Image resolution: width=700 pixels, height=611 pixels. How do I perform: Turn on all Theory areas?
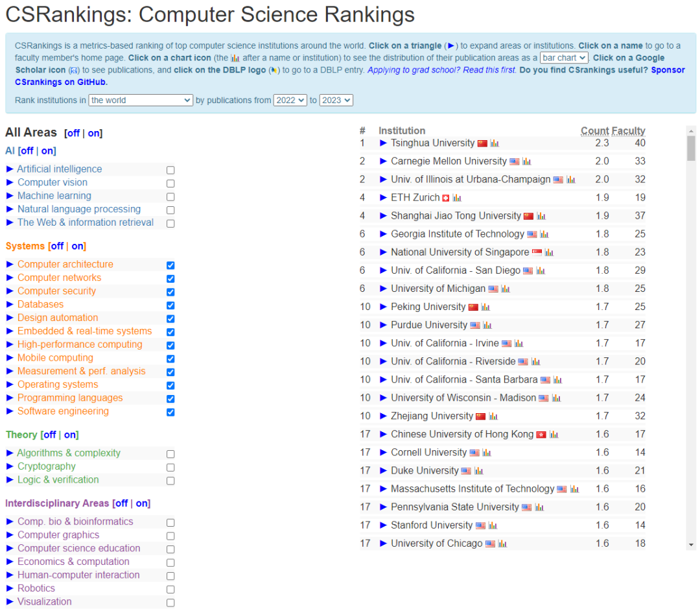coord(70,435)
